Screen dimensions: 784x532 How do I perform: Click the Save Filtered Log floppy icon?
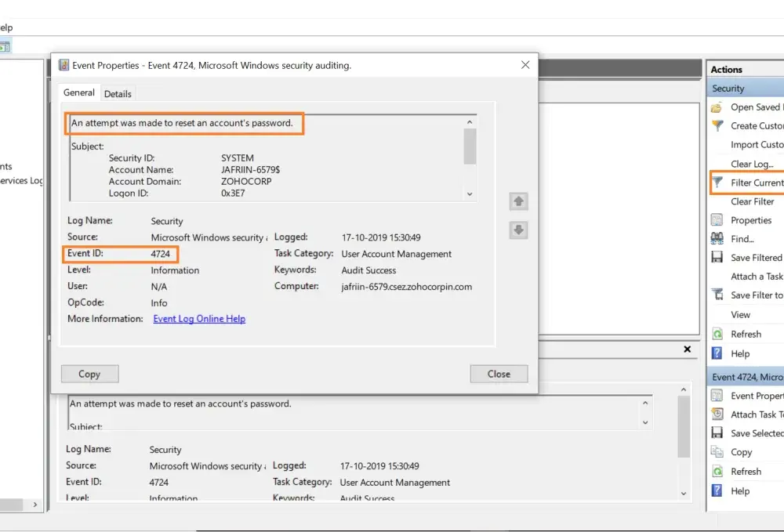pos(717,257)
